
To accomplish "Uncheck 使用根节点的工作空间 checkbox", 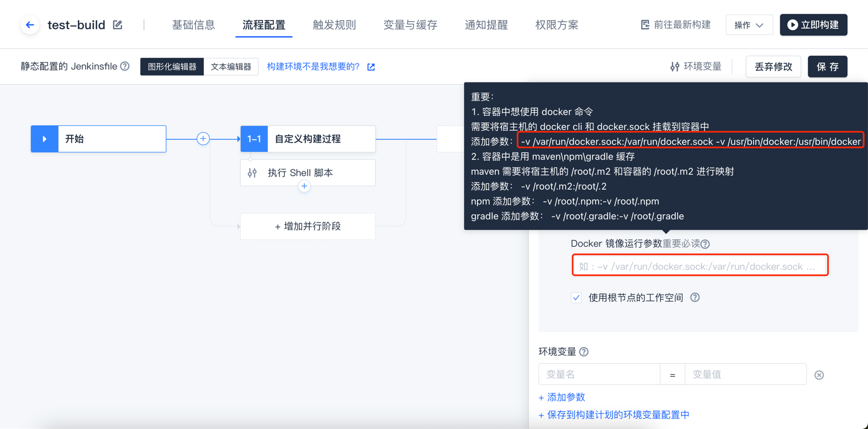I will pyautogui.click(x=576, y=298).
